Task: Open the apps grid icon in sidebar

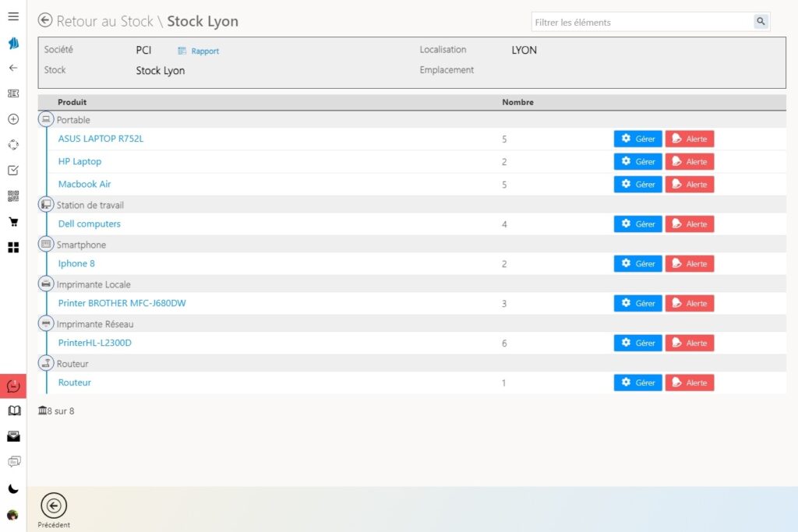Action: point(13,247)
